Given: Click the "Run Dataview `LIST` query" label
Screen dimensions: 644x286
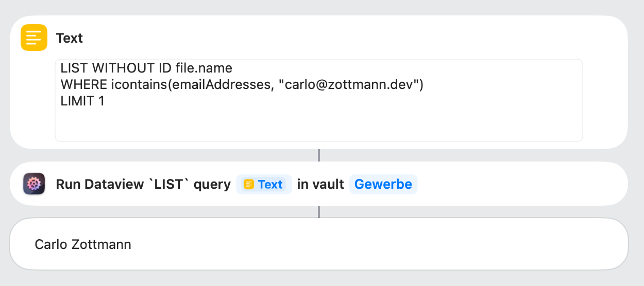Looking at the screenshot, I should [x=143, y=184].
